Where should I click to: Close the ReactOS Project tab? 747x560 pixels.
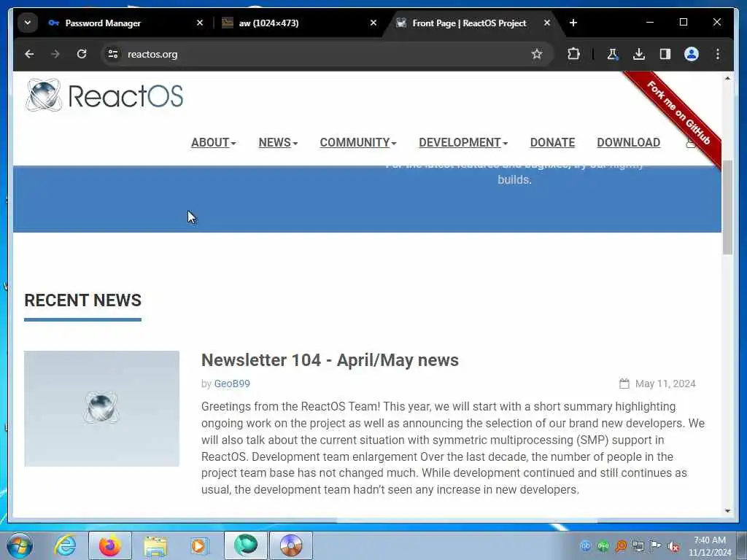coord(547,23)
